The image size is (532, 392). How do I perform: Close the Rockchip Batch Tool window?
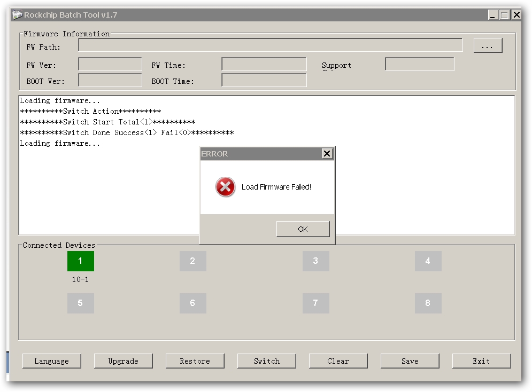point(516,15)
